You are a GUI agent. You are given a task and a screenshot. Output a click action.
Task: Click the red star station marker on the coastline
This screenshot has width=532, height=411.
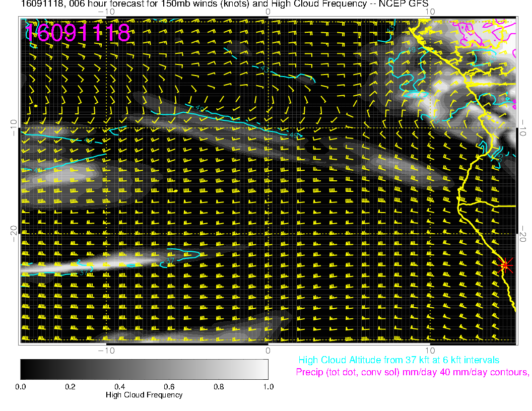click(x=505, y=265)
